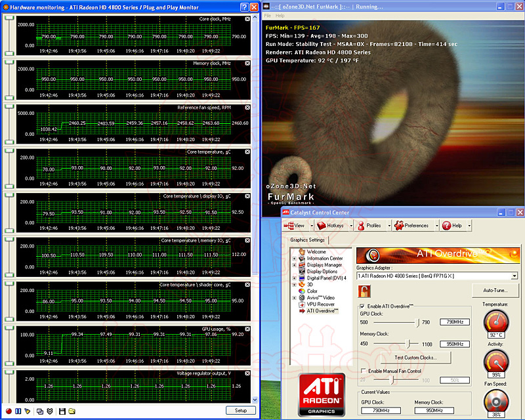This screenshot has height=420, width=525.
Task: Close the Voltage regulator output graph
Action: (247, 373)
